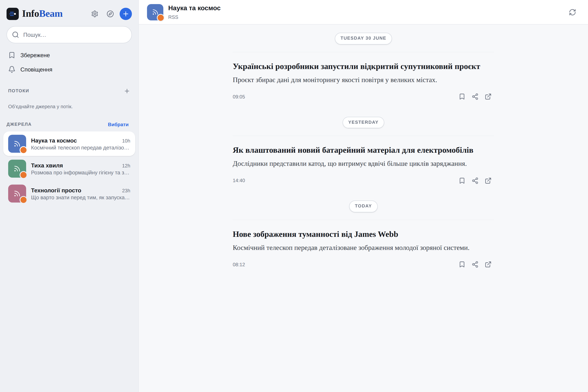Click the header title Наука та космос

[194, 8]
